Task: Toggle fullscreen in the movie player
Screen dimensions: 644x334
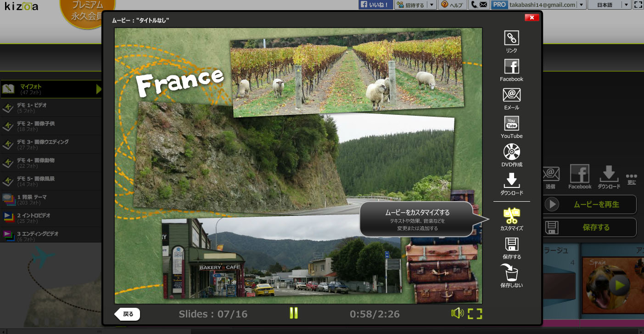Action: coord(475,314)
